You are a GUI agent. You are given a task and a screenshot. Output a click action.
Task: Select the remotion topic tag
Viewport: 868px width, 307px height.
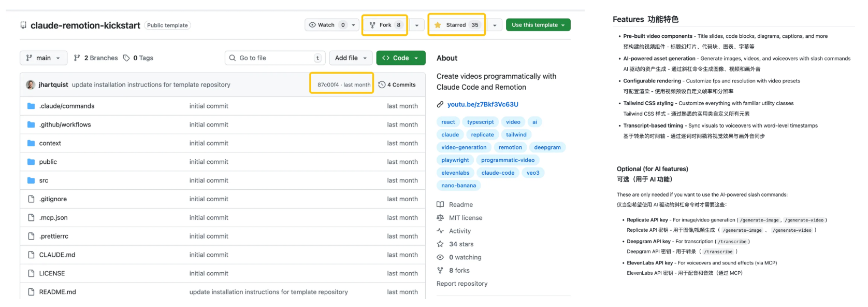pyautogui.click(x=510, y=147)
